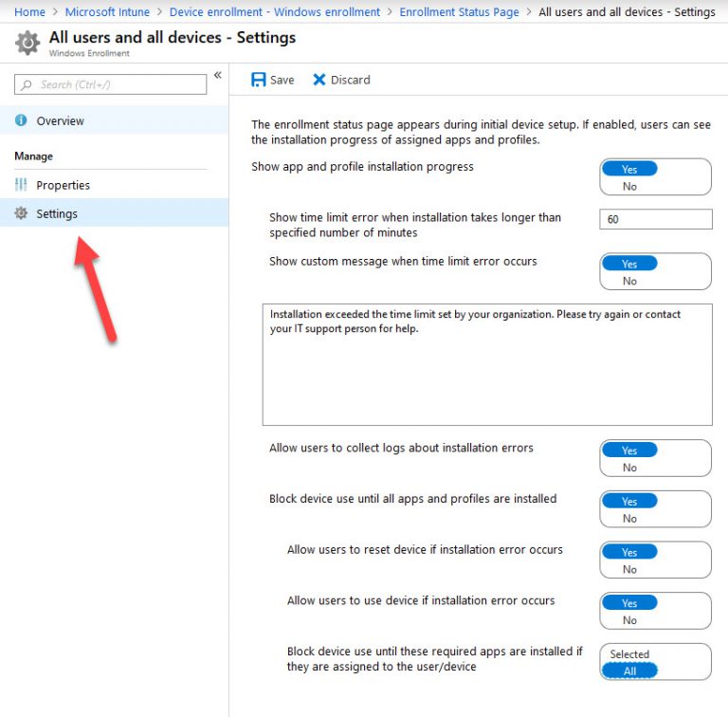Click the Overview info icon
Viewport: 728px width, 717px height.
coord(21,120)
